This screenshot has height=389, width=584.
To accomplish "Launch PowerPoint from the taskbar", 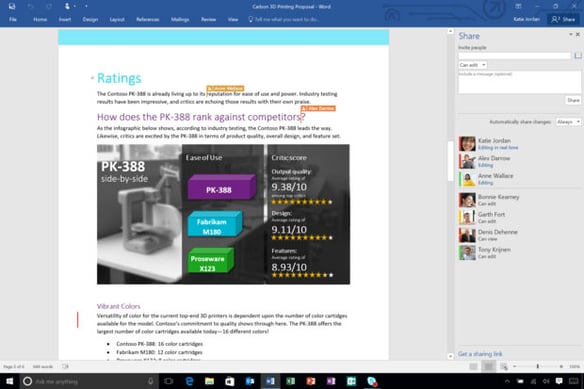I will click(311, 381).
